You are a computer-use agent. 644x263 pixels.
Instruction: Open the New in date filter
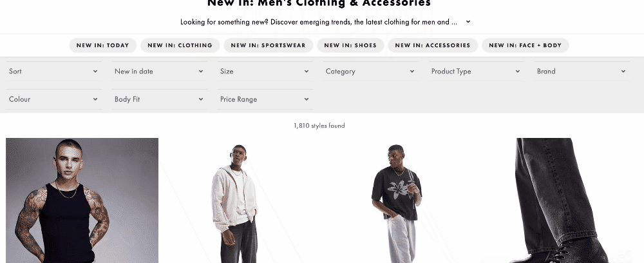click(159, 71)
